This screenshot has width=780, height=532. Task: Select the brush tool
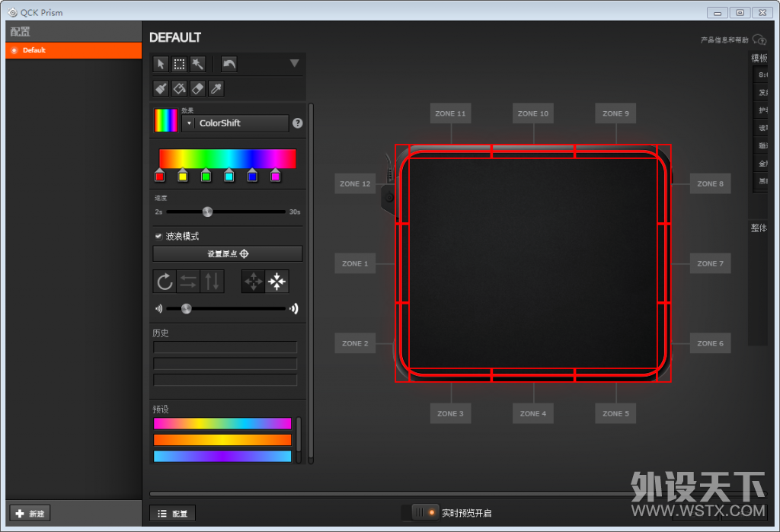pos(160,88)
